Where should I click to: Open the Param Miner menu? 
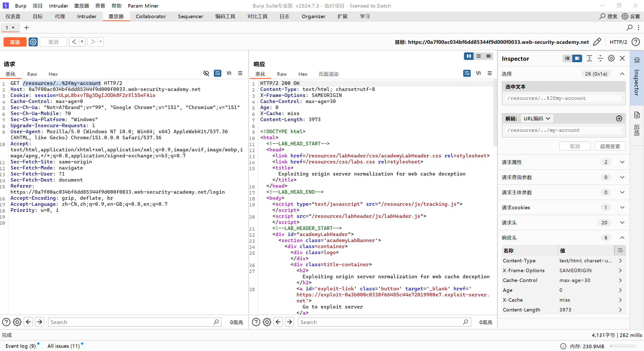(143, 6)
